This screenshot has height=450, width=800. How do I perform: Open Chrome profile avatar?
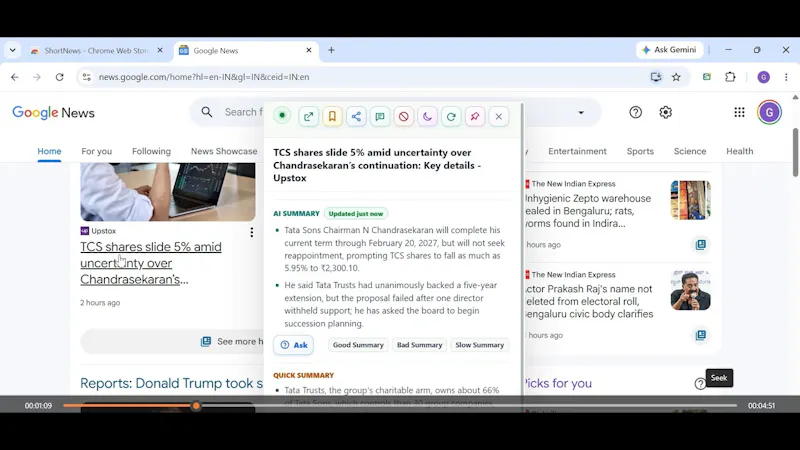pyautogui.click(x=763, y=77)
